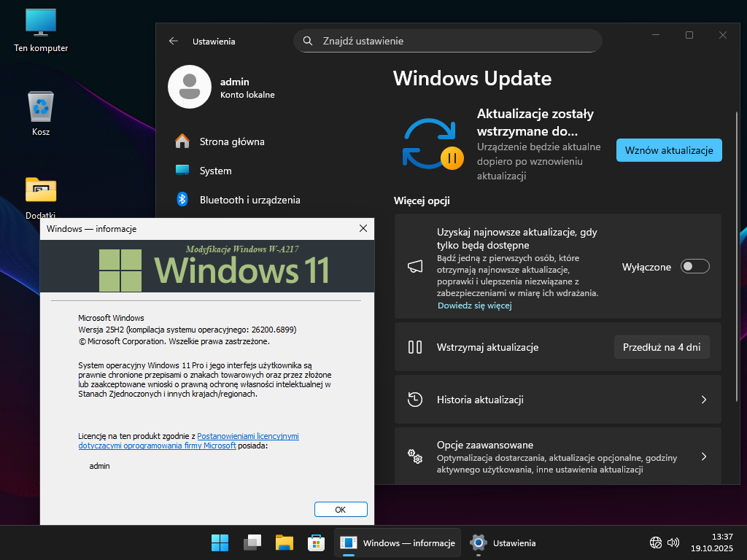
Task: Expand Opcje zaawansowane chevron
Action: click(x=703, y=457)
